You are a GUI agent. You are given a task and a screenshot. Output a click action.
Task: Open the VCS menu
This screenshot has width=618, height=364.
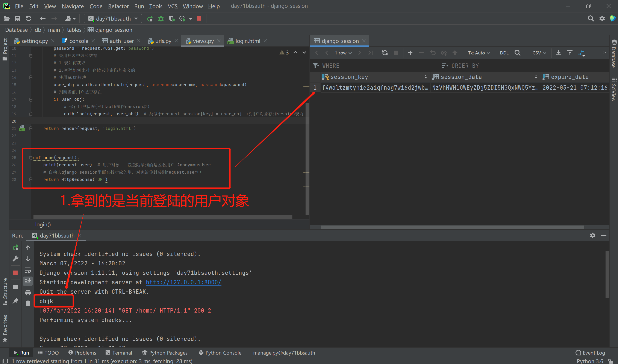pos(173,6)
